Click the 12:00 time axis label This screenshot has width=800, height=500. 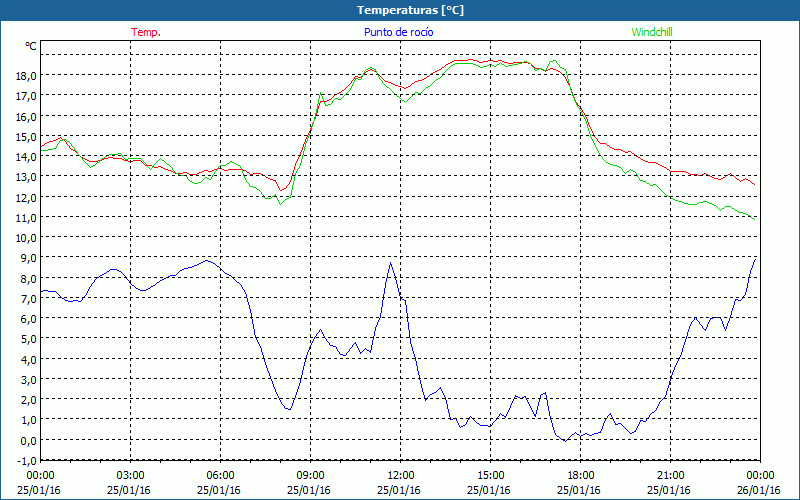point(400,476)
